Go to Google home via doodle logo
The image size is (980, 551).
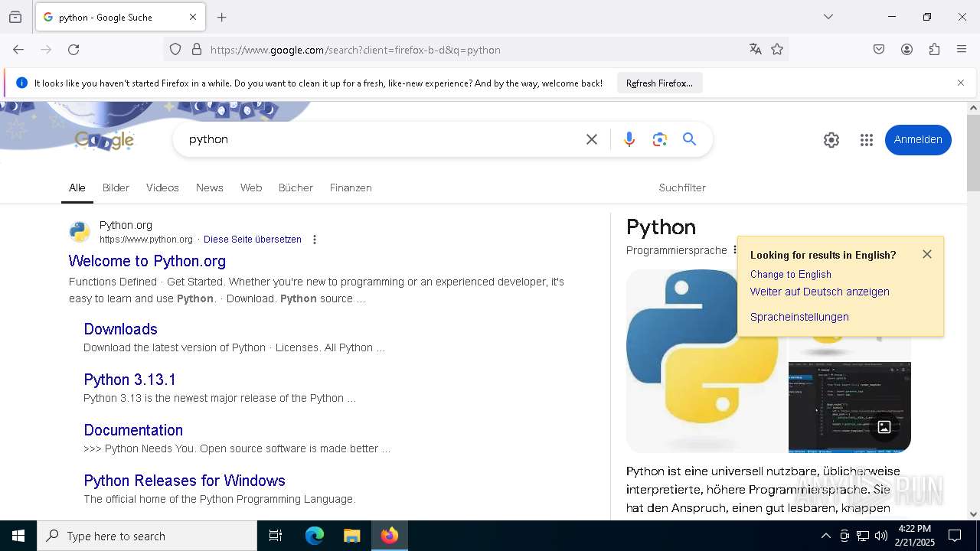tap(104, 140)
